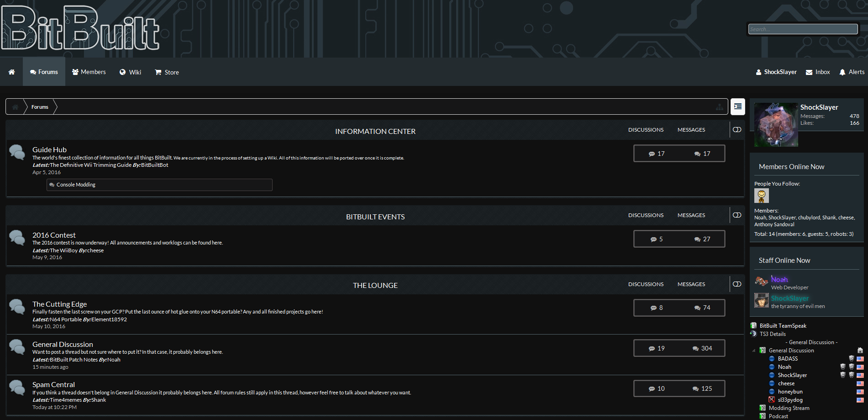Open the Time4memes latest thread
The height and width of the screenshot is (420, 868).
(66, 400)
